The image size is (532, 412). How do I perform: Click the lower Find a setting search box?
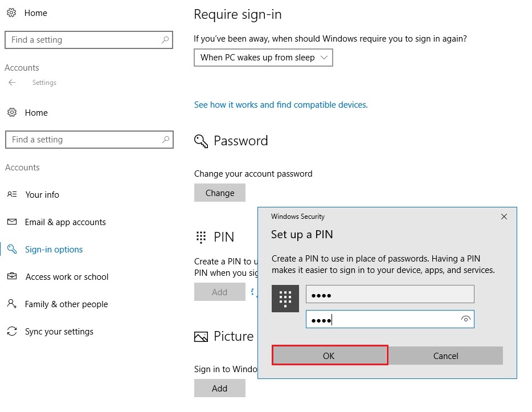[x=83, y=140]
